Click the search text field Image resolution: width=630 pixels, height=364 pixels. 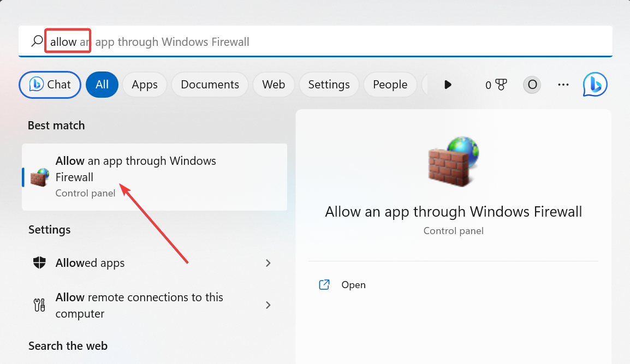click(316, 41)
